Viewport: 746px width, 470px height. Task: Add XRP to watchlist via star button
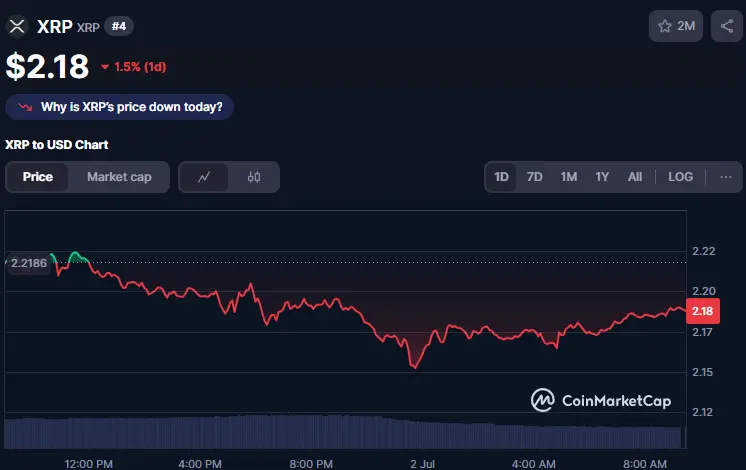click(676, 26)
